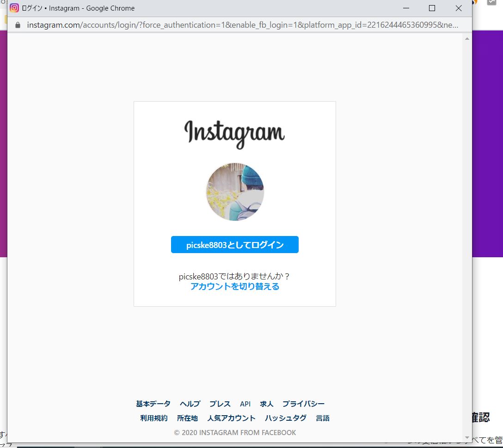Image resolution: width=503 pixels, height=448 pixels.
Task: Open the プレス footer link
Action: coord(220,404)
